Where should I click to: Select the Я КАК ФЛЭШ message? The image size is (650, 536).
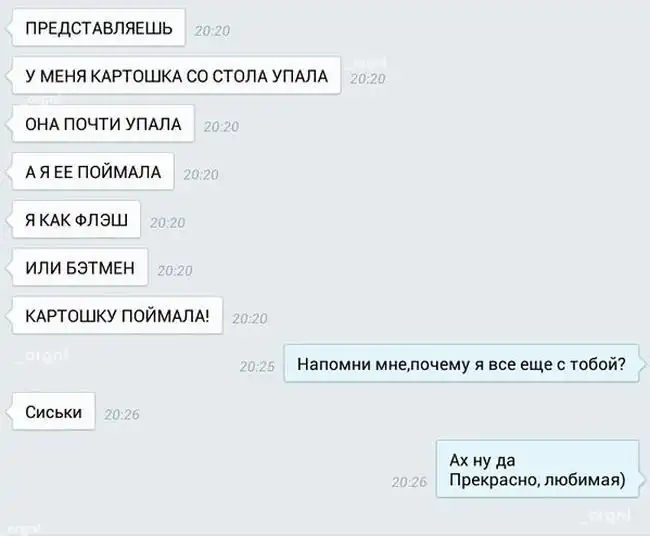point(76,220)
